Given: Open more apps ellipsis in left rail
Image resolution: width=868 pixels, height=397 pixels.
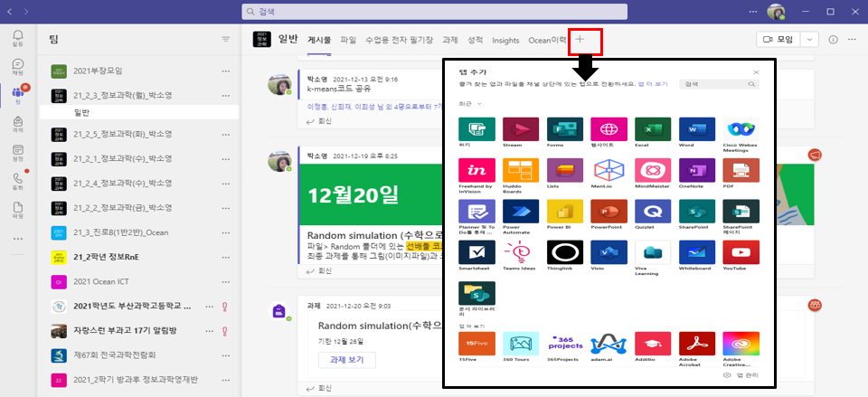Looking at the screenshot, I should (x=18, y=239).
